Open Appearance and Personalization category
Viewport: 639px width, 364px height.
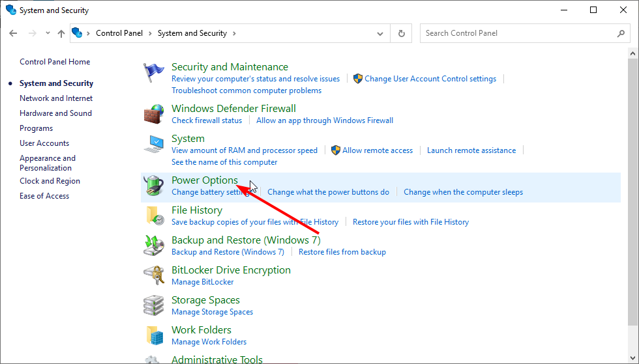point(48,163)
